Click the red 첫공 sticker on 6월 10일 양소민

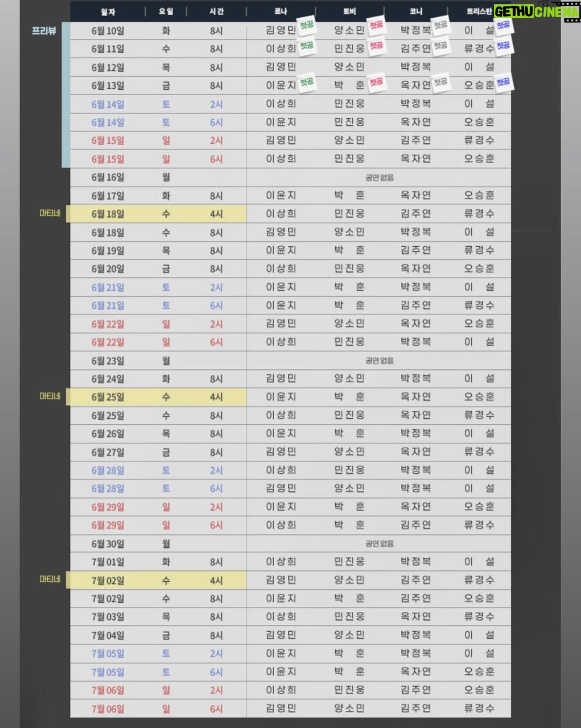point(376,25)
